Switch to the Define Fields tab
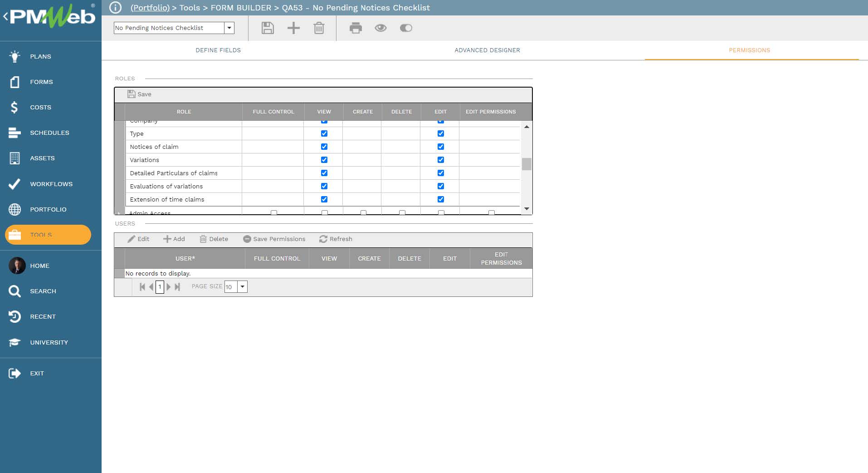 coord(218,50)
